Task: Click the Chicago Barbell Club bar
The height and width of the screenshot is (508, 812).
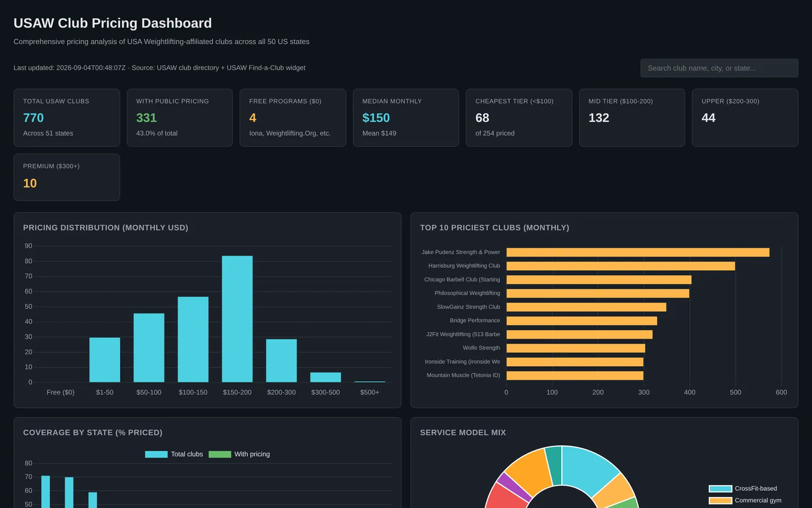Action: tap(599, 280)
